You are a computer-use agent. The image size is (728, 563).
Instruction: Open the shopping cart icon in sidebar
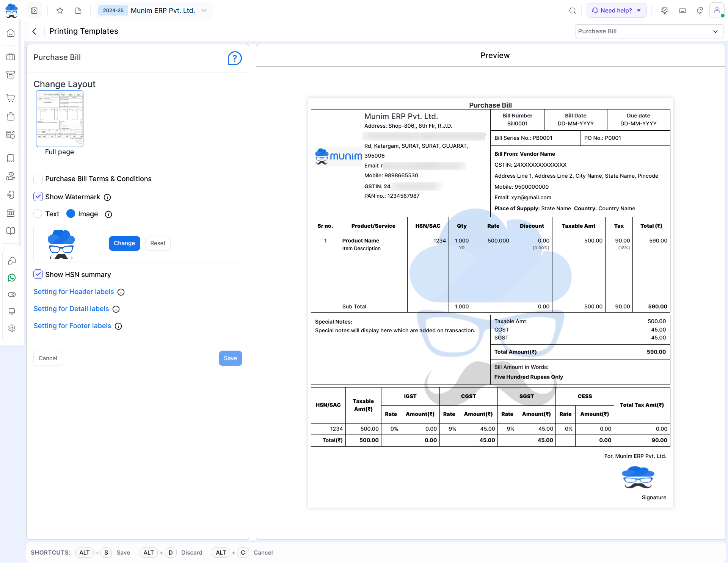pos(11,98)
